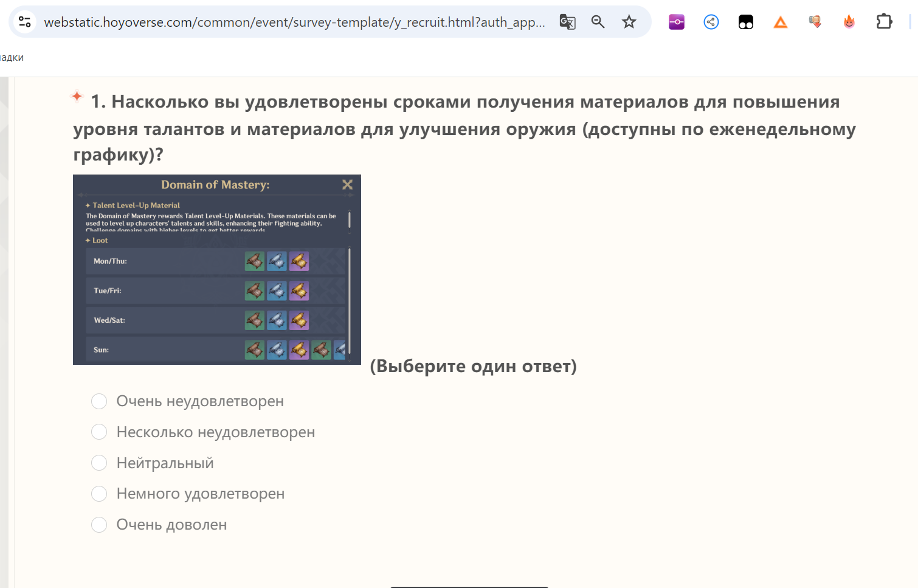Viewport: 918px width, 588px height.
Task: Click the URL text in address bar
Action: (x=294, y=22)
